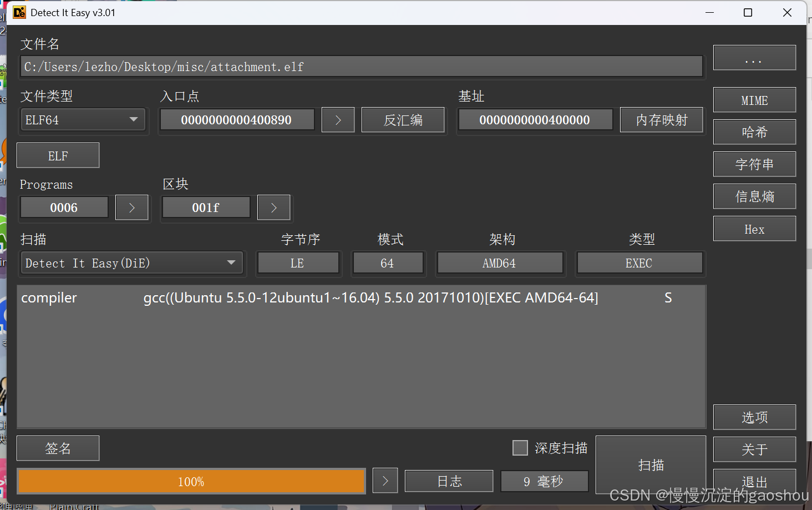Screen dimensions: 812x510
Task: Open the 文件类型 ELF64 dropdown
Action: coord(82,119)
